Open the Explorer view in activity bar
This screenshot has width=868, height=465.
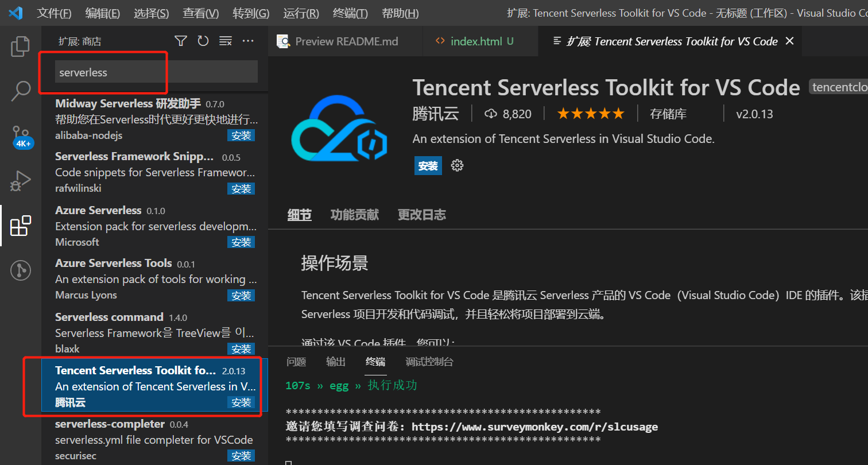pos(20,46)
